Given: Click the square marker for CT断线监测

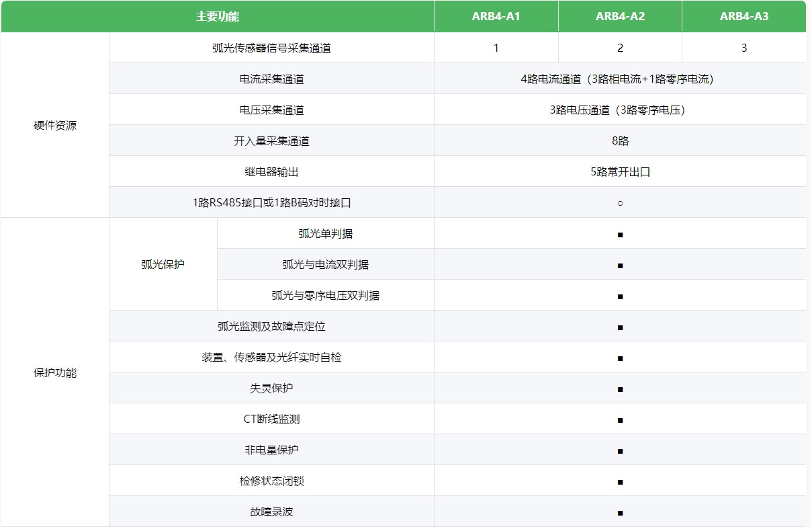Looking at the screenshot, I should [x=620, y=420].
